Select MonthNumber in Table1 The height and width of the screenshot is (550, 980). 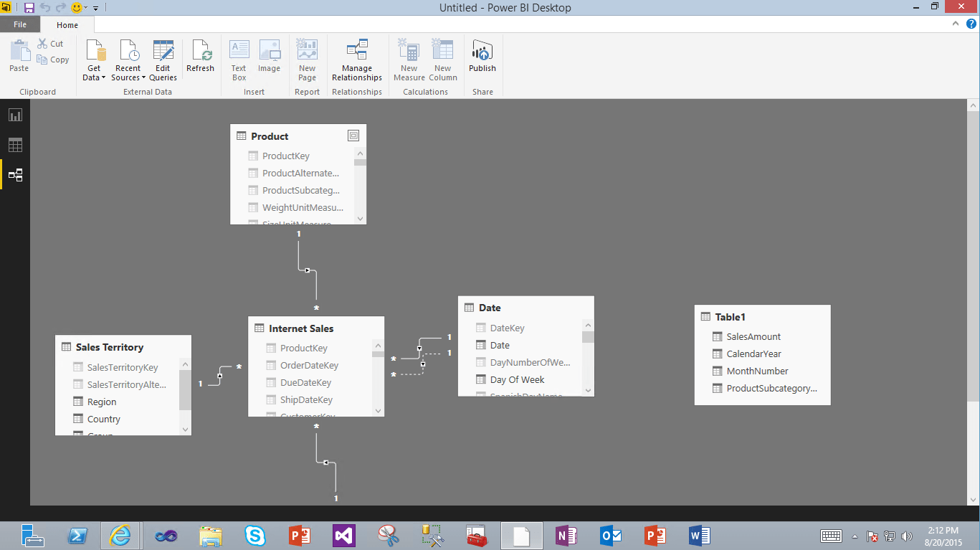[757, 371]
